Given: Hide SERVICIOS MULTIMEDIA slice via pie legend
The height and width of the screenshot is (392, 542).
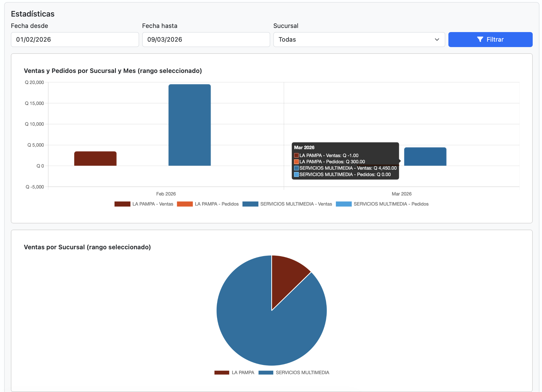Looking at the screenshot, I should pos(266,373).
